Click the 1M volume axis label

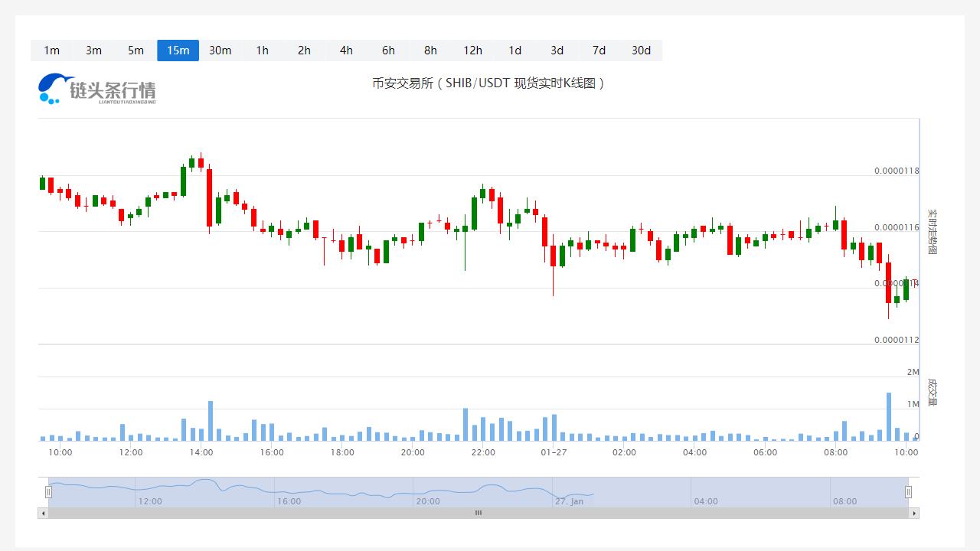[913, 404]
